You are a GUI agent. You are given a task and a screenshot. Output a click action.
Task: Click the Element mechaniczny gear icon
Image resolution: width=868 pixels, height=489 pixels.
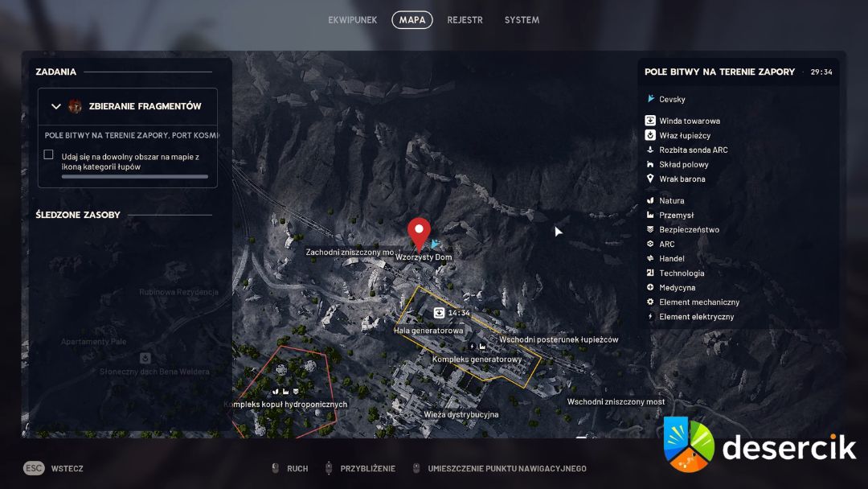pos(651,302)
